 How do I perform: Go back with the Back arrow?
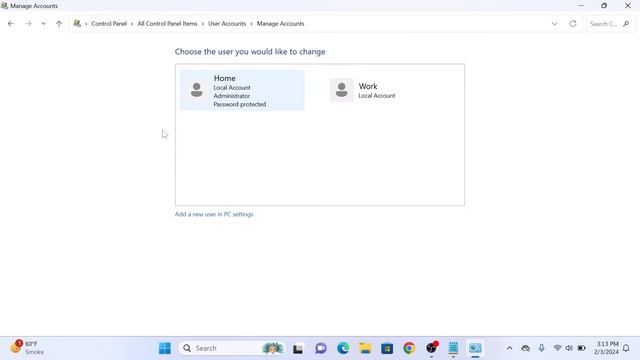coord(11,24)
